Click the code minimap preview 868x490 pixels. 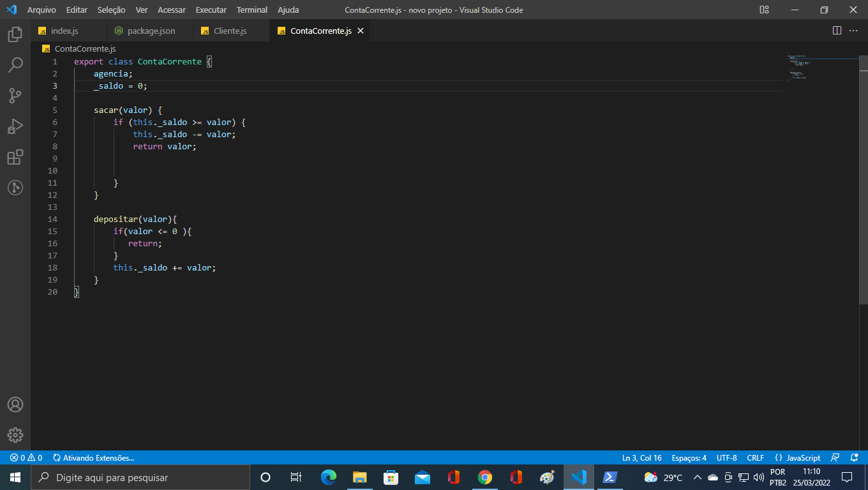pyautogui.click(x=821, y=67)
